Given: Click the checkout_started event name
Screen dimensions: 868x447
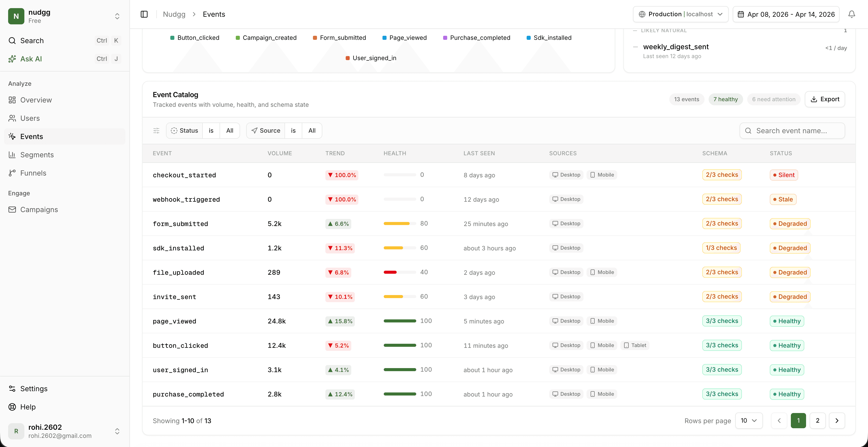Looking at the screenshot, I should [x=184, y=175].
